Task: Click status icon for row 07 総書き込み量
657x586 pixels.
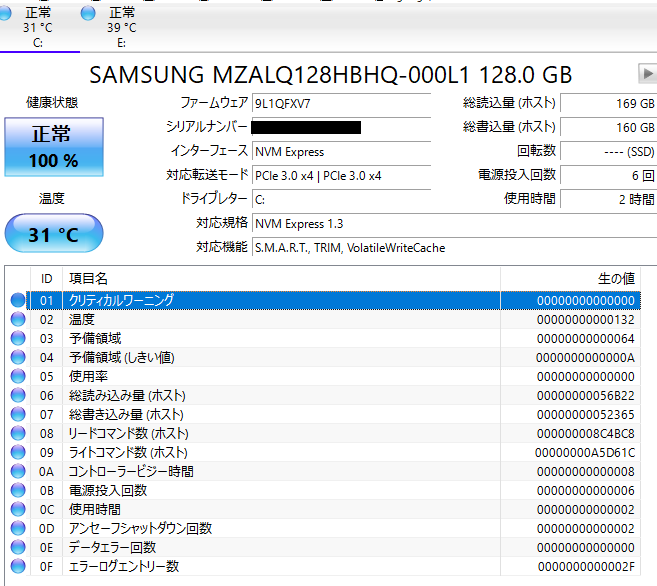Action: [18, 414]
